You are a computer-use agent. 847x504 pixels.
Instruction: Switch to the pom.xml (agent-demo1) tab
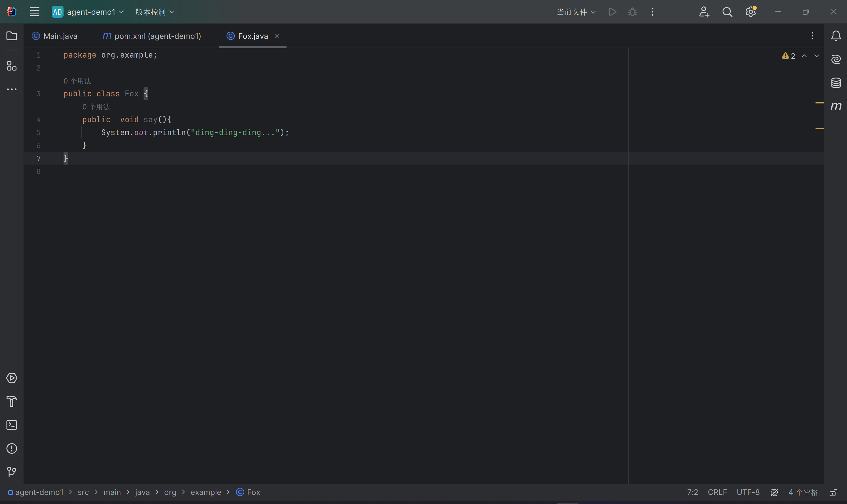click(x=152, y=36)
